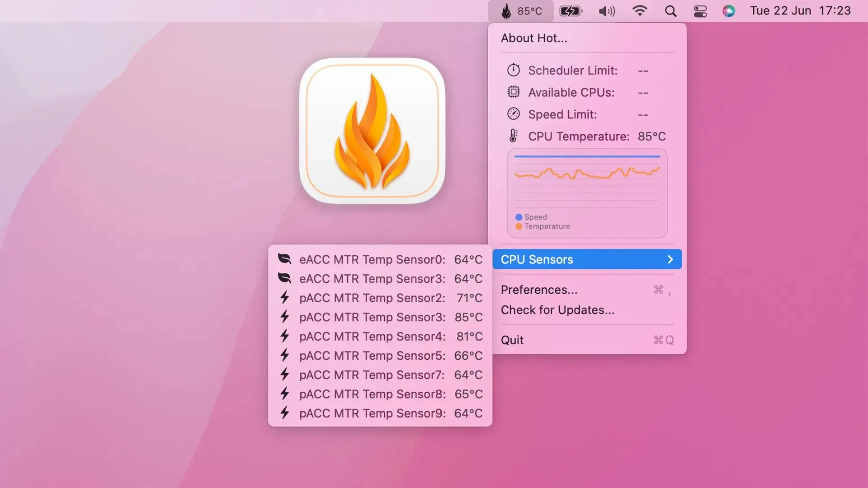This screenshot has width=868, height=488.
Task: Click the date and time clock
Action: tap(800, 11)
